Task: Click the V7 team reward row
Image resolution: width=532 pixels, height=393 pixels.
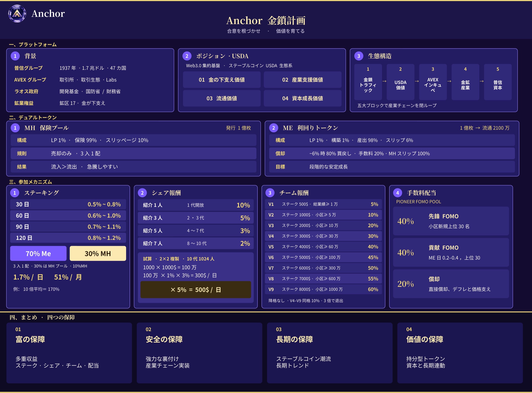Action: point(323,268)
